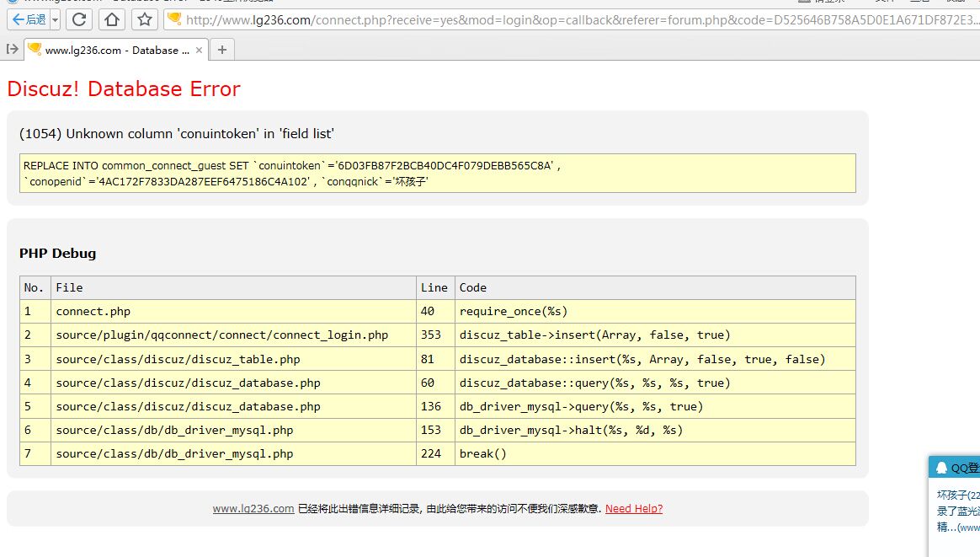The image size is (980, 557).
Task: Reload the page with the refresh icon
Action: (x=79, y=19)
